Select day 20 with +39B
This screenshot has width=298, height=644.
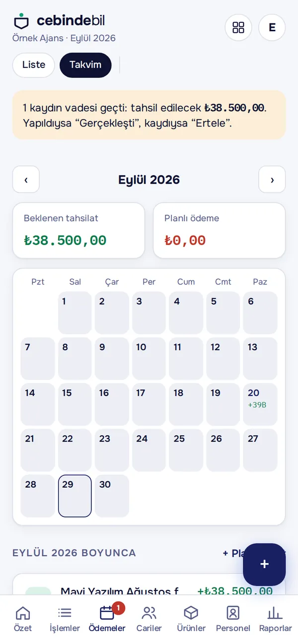tap(260, 404)
